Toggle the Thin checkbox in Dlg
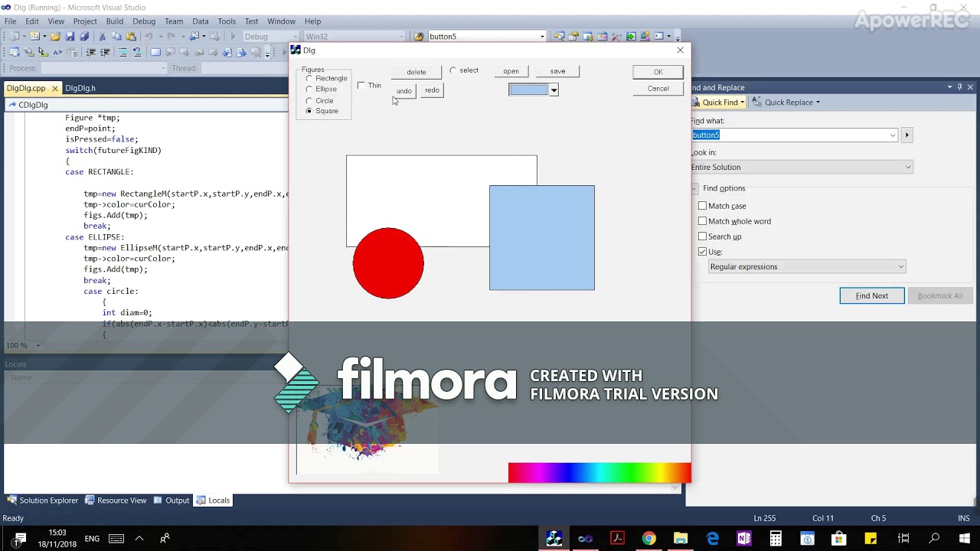Image resolution: width=980 pixels, height=551 pixels. 361,86
